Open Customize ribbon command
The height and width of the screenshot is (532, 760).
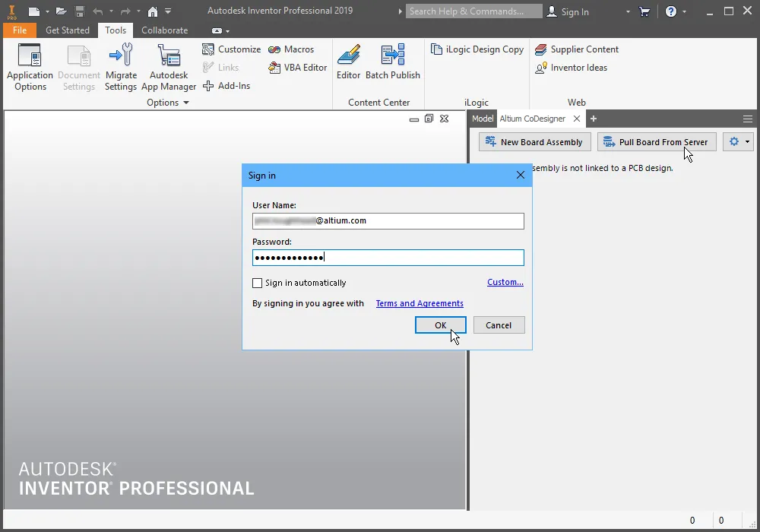[x=232, y=49]
